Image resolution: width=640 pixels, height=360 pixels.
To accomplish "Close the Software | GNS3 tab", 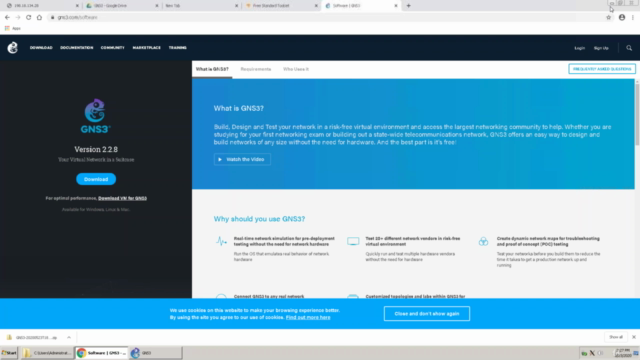I will tap(396, 6).
